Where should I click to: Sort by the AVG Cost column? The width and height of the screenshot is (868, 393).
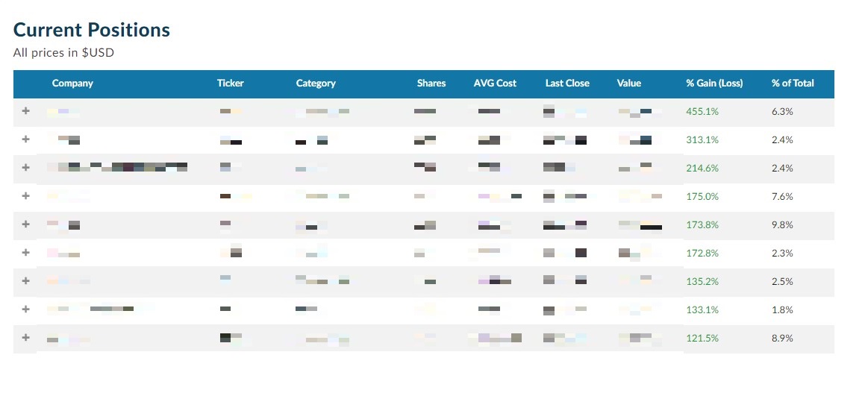pyautogui.click(x=495, y=84)
